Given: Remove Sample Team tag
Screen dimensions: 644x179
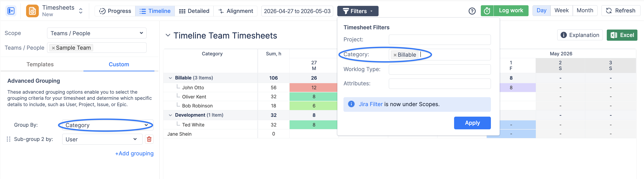Looking at the screenshot, I should tap(53, 48).
